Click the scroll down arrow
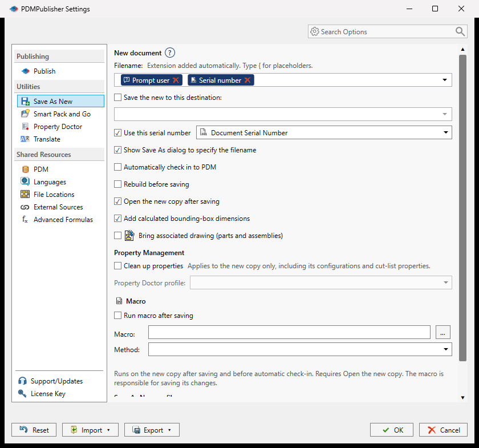479x448 pixels. pos(462,398)
